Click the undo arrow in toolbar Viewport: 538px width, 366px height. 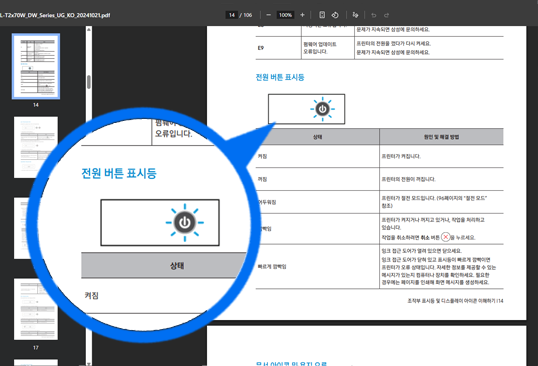(x=374, y=15)
